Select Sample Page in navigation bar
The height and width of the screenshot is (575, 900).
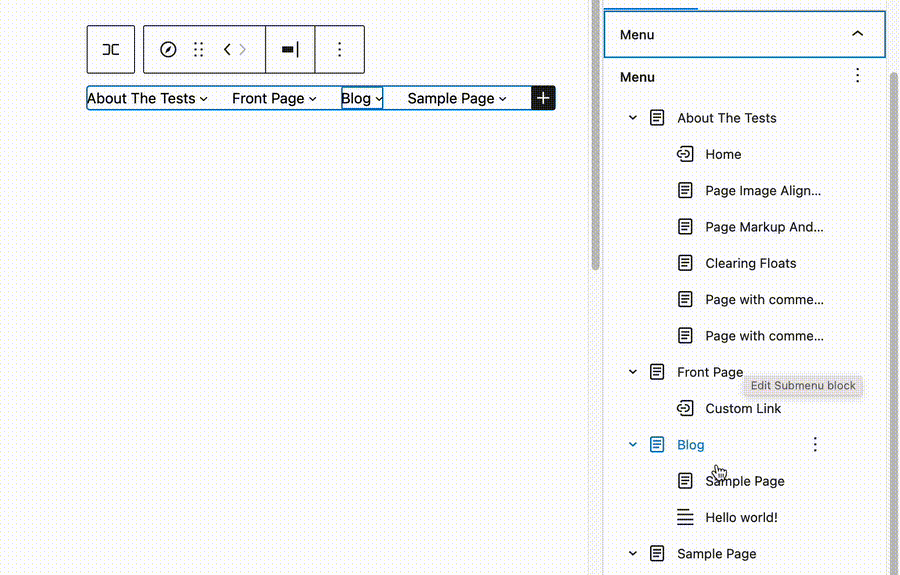[451, 98]
